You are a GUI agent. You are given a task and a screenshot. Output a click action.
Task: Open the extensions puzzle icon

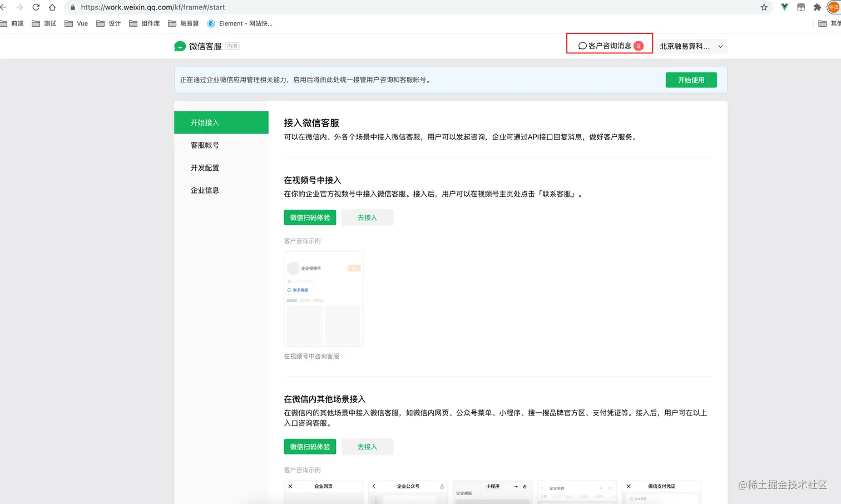point(817,7)
